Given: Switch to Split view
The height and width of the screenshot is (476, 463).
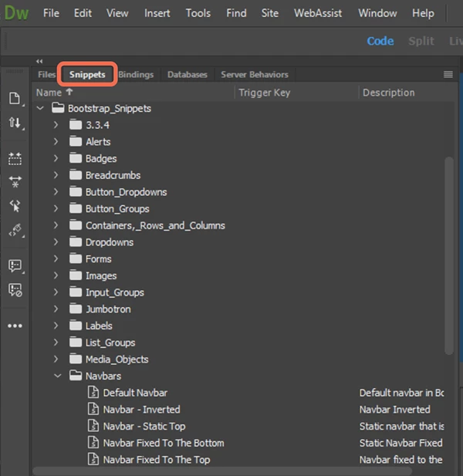Looking at the screenshot, I should pyautogui.click(x=421, y=41).
